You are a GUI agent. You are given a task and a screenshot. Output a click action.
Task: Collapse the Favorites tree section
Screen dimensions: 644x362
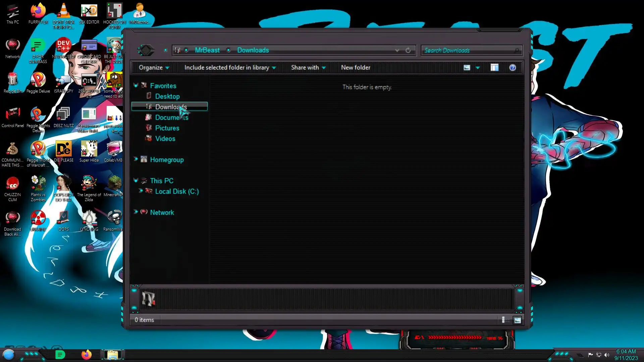point(136,85)
